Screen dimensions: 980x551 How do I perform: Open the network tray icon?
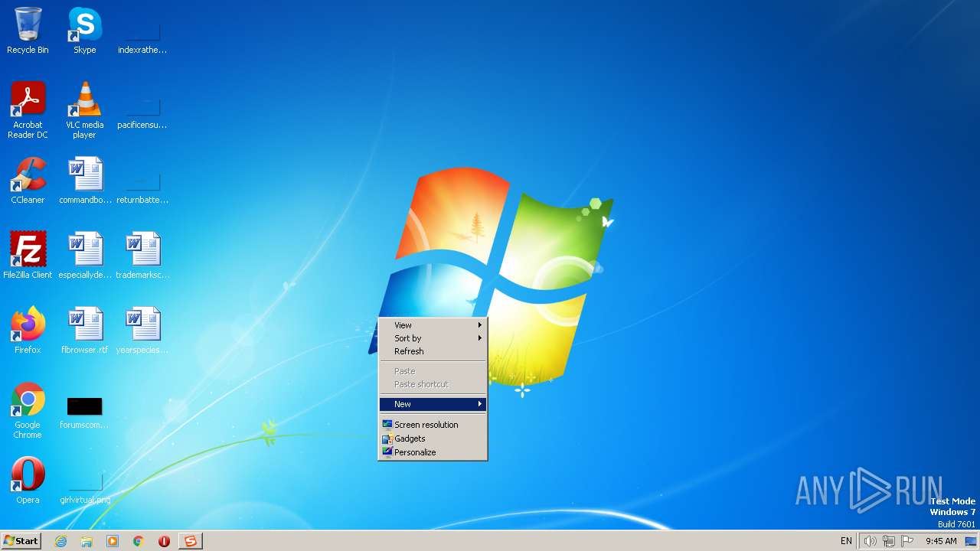[x=889, y=541]
